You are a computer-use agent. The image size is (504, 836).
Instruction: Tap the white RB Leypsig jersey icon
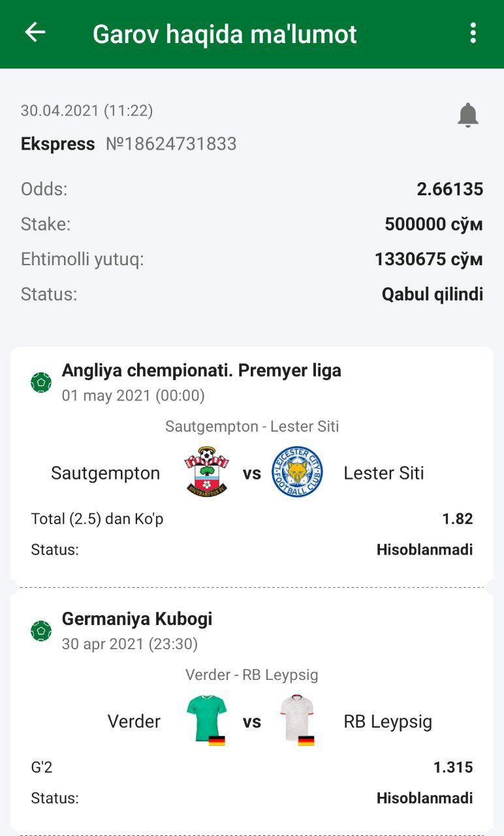[x=297, y=720]
